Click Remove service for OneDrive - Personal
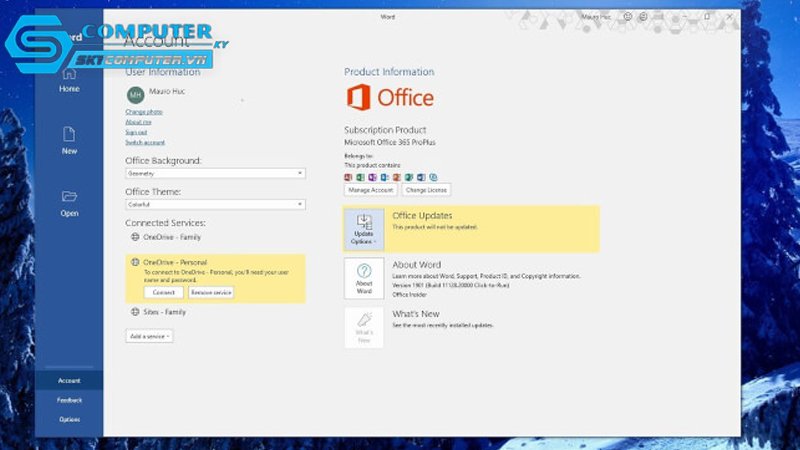The width and height of the screenshot is (800, 450). tap(211, 292)
